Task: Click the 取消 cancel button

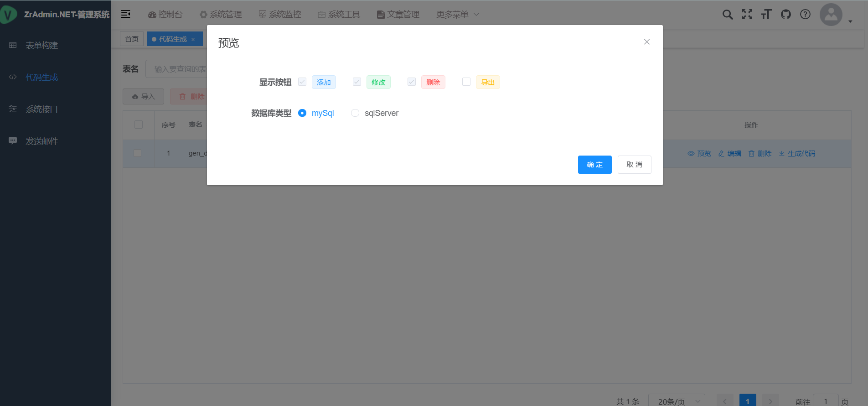Action: (634, 165)
